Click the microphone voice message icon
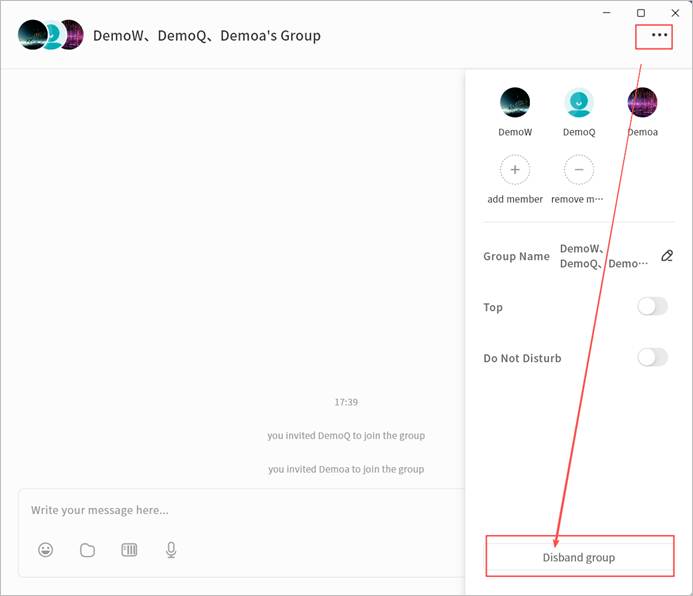The image size is (693, 596). click(171, 550)
